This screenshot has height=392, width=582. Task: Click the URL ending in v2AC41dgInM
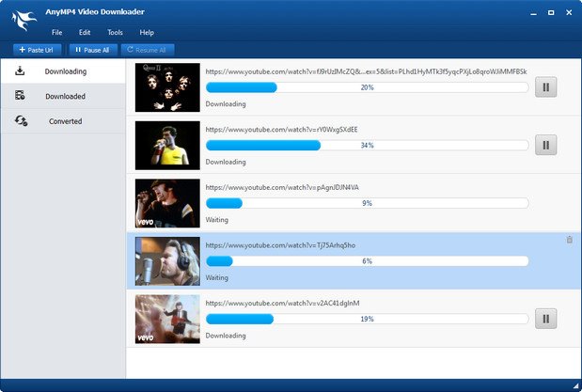(x=282, y=304)
